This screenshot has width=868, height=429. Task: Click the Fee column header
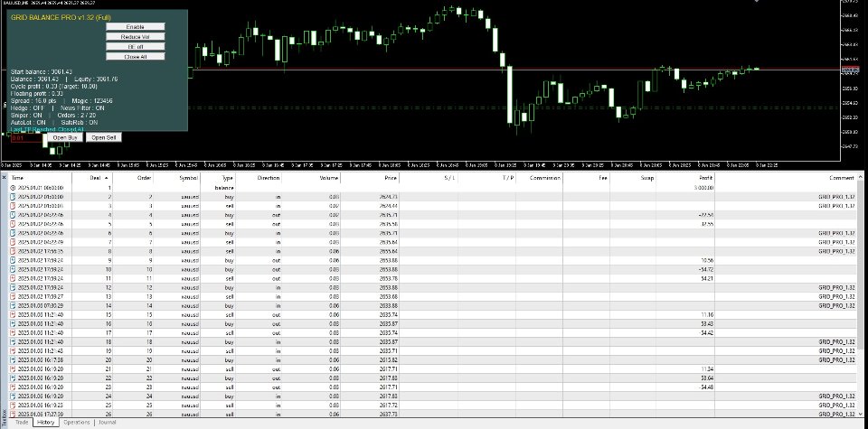pyautogui.click(x=586, y=178)
